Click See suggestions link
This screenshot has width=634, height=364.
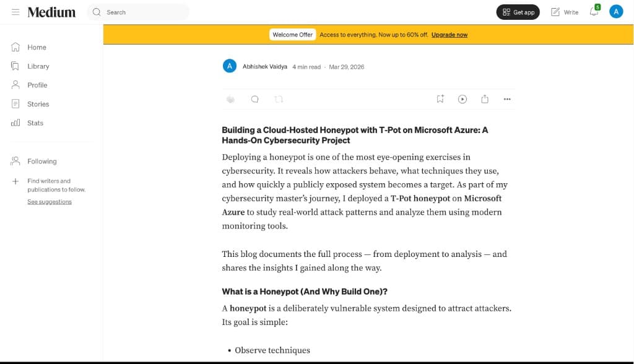50,202
